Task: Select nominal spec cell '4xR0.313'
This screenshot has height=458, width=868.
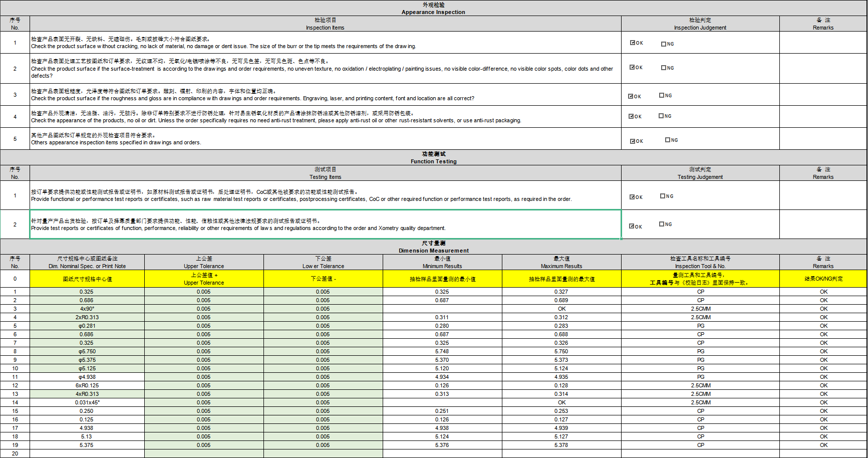Action: [87, 394]
